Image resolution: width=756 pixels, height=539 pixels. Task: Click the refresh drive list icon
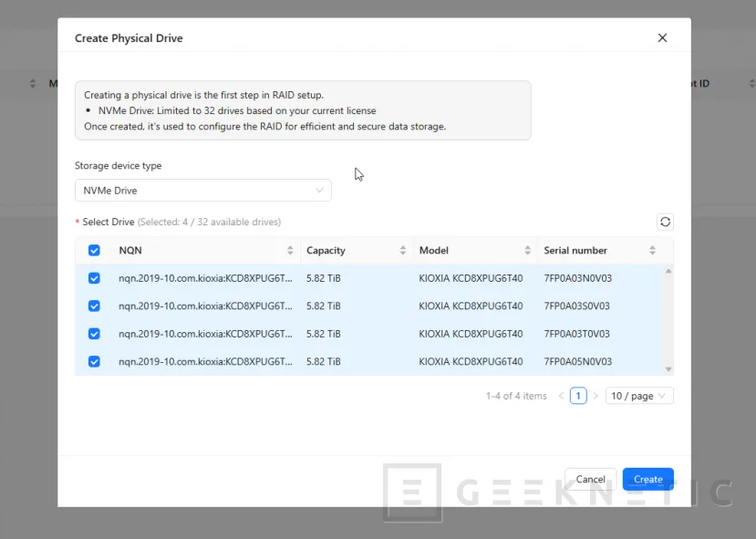(665, 222)
